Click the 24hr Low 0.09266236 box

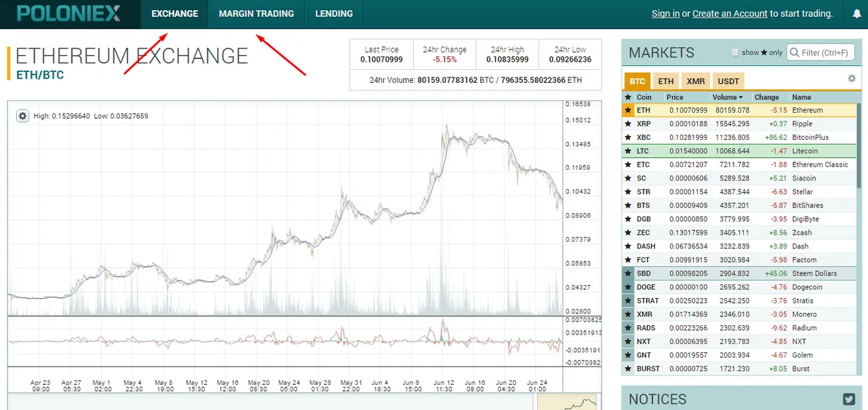(x=570, y=54)
